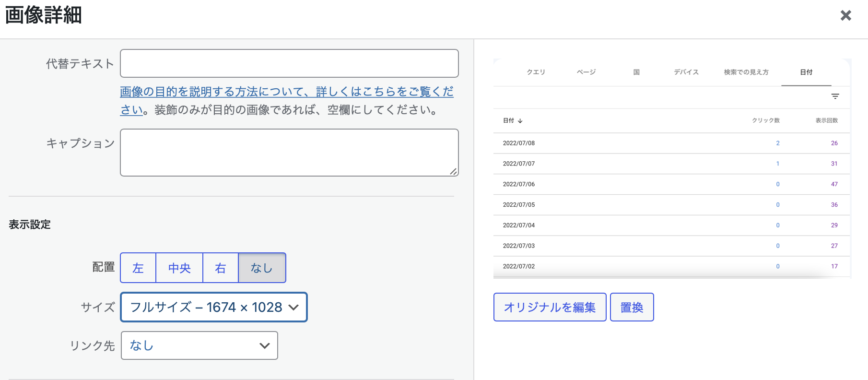Click impressions value 47 in the 2022/07/06 row
This screenshot has width=868, height=380.
(x=834, y=184)
